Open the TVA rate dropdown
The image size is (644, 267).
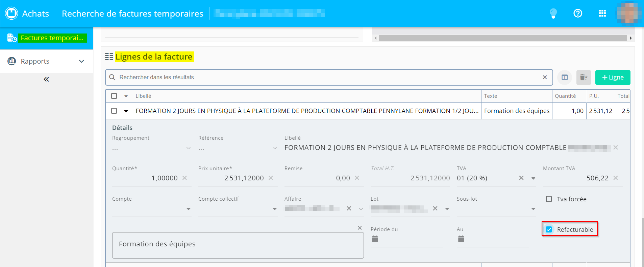pos(533,178)
